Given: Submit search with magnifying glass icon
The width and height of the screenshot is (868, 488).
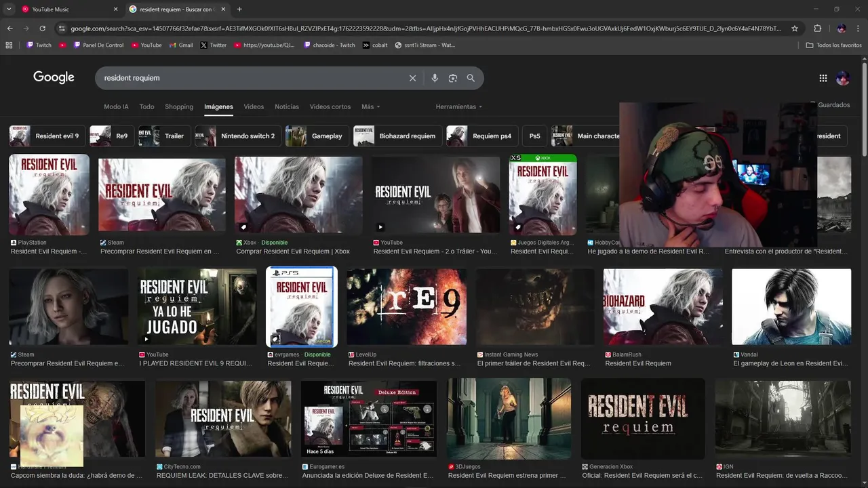Looking at the screenshot, I should tap(471, 78).
